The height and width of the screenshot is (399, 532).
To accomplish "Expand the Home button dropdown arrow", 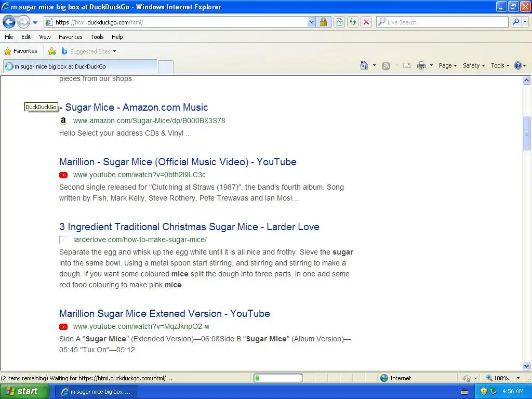I will tap(374, 65).
